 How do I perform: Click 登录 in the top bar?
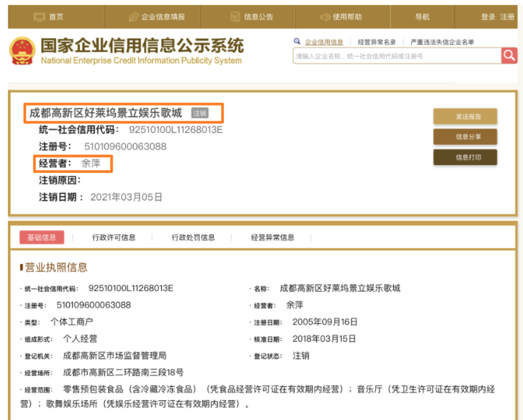point(489,17)
